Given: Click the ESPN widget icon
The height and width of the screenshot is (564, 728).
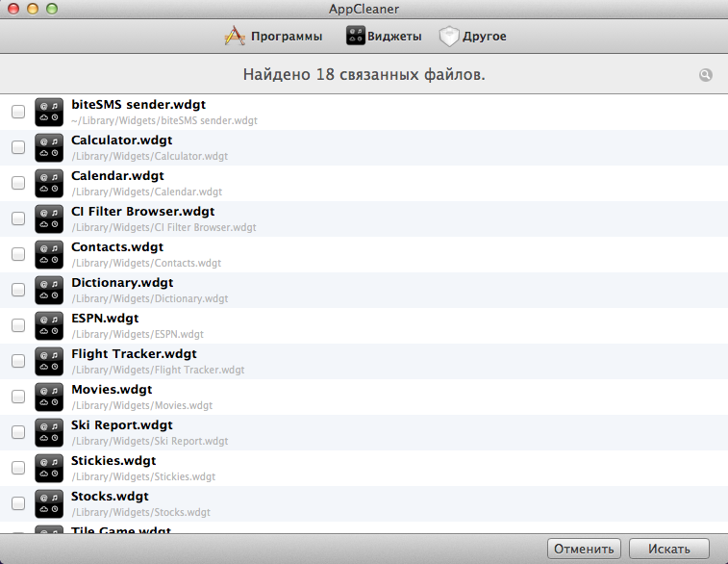Looking at the screenshot, I should (x=49, y=325).
